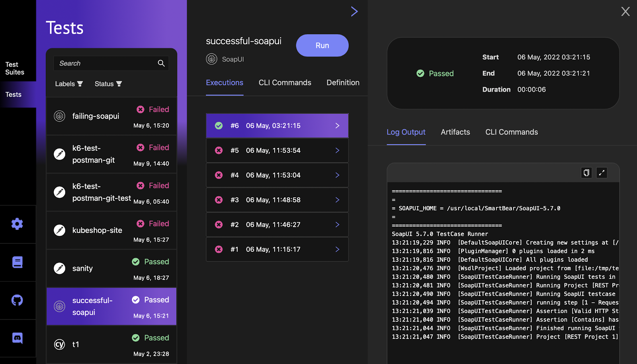Click the Duration value 00:00:06

click(531, 90)
